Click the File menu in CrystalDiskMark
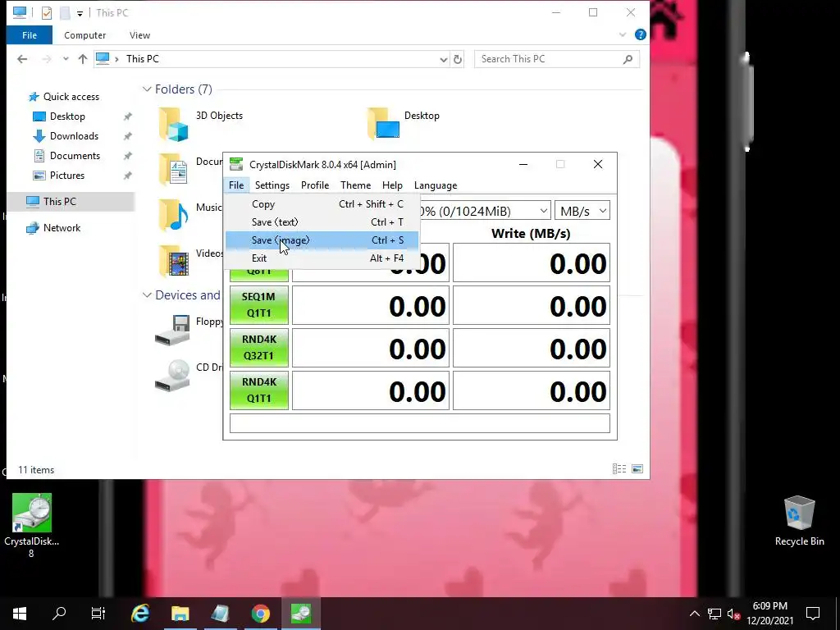Image resolution: width=840 pixels, height=630 pixels. click(236, 185)
